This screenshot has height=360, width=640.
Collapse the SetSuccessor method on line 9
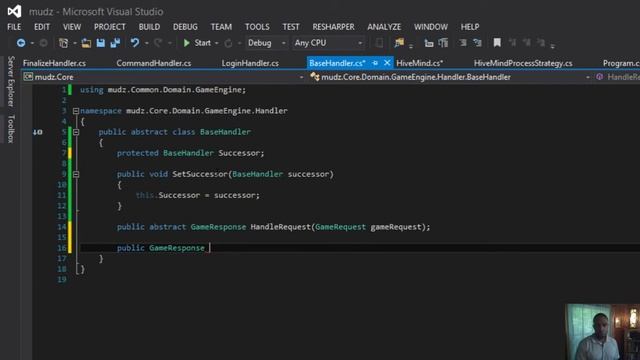76,174
